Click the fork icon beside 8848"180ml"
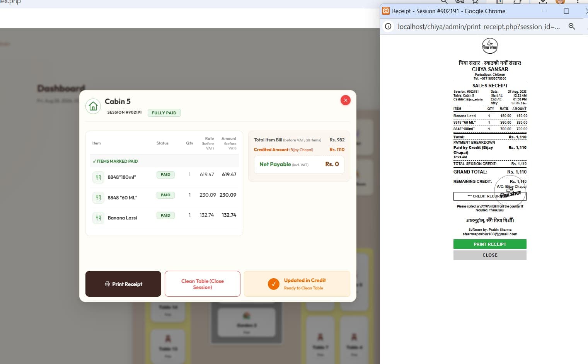Screen dimensions: 588x364 click(x=98, y=177)
